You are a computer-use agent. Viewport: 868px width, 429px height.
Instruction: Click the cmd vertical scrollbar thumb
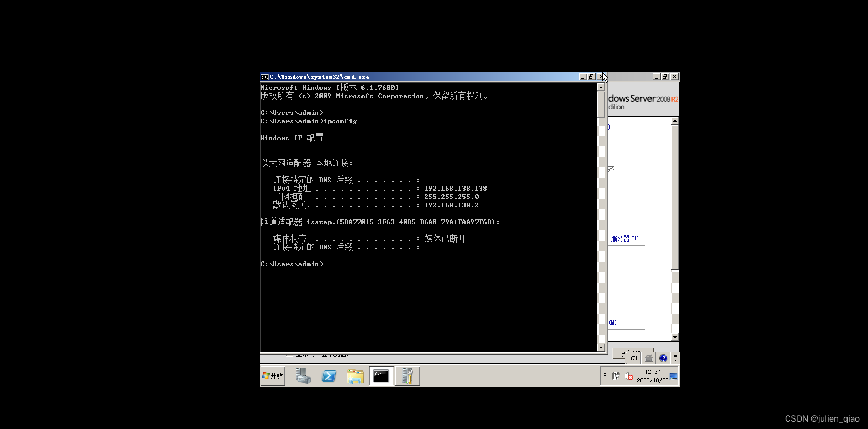coord(601,104)
